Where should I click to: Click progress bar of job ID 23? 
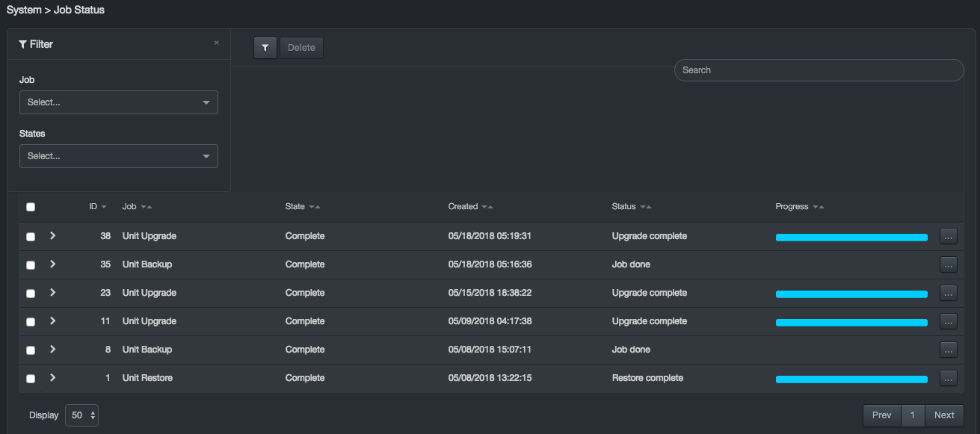(851, 294)
